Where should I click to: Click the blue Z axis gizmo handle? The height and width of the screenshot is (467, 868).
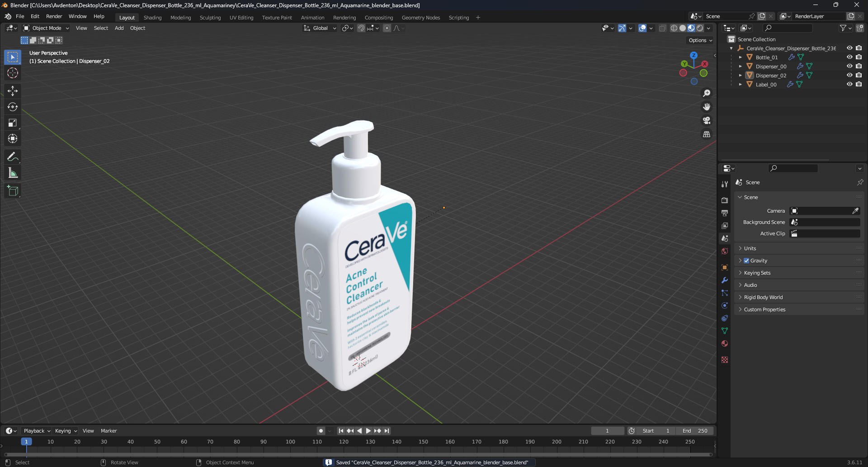click(x=693, y=55)
